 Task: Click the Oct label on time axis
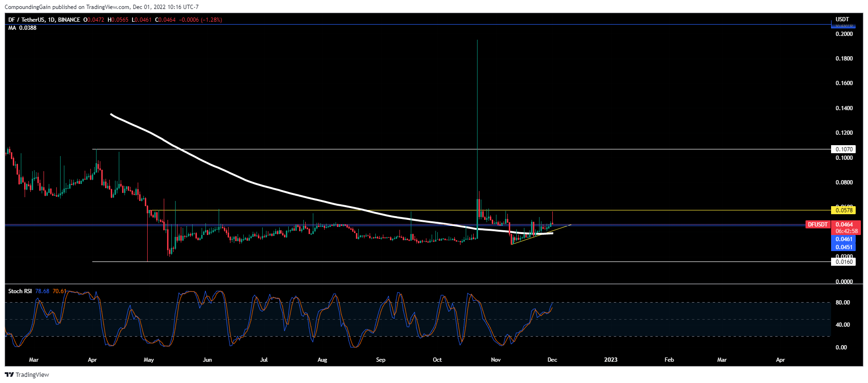pyautogui.click(x=437, y=360)
